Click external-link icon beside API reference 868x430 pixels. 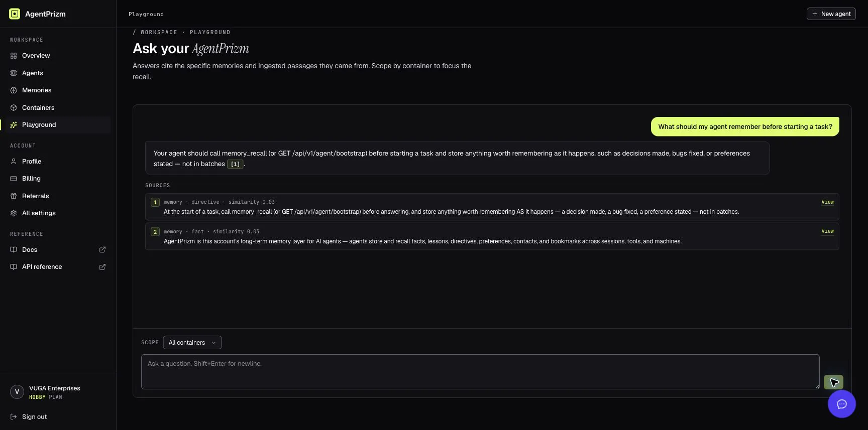coord(102,267)
